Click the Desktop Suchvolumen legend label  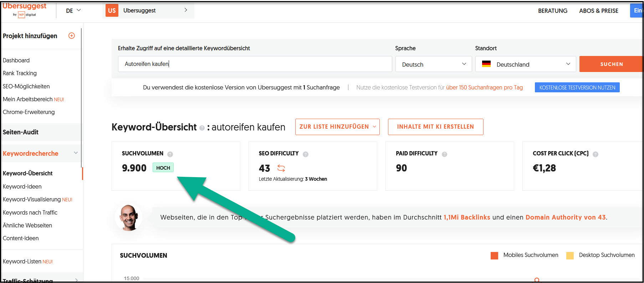(x=607, y=255)
